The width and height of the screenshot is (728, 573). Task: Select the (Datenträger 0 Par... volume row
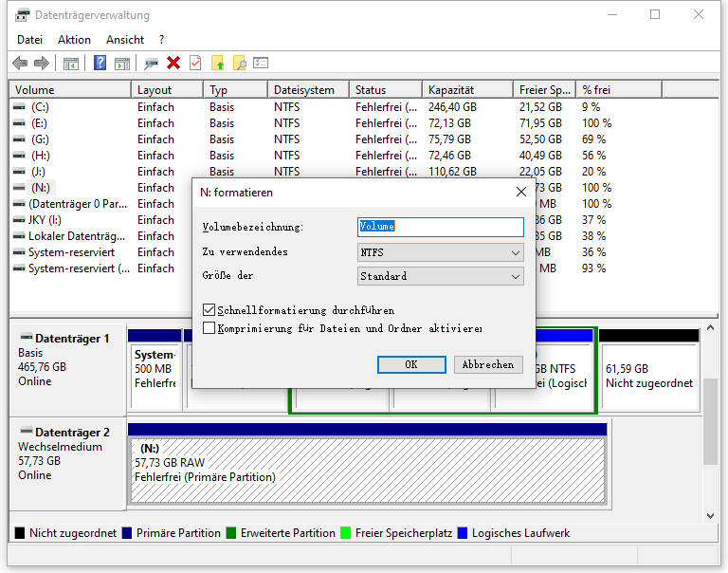click(78, 204)
